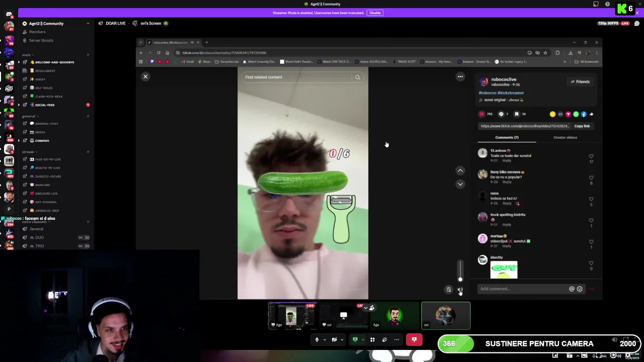Click the search magnifier in Find related content

(358, 77)
